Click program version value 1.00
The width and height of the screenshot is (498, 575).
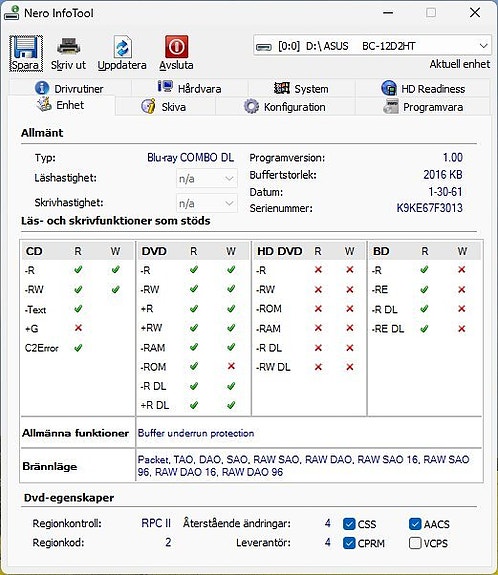[453, 158]
